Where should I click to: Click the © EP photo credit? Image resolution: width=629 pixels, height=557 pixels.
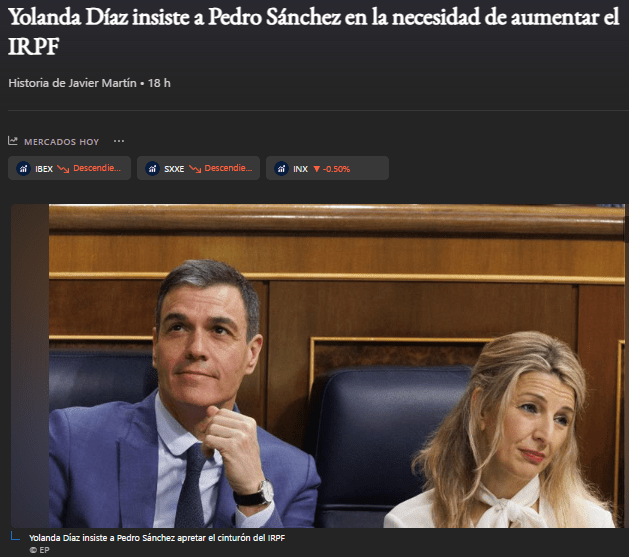[39, 550]
